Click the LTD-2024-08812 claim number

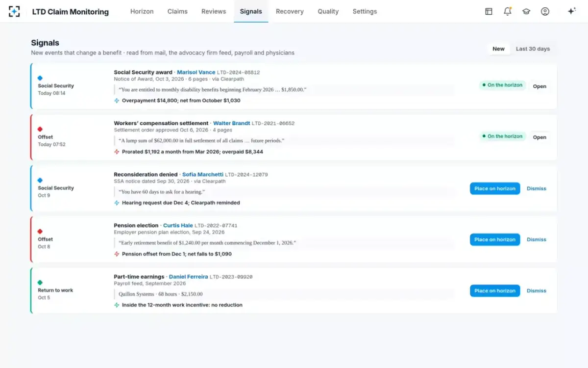pos(238,73)
